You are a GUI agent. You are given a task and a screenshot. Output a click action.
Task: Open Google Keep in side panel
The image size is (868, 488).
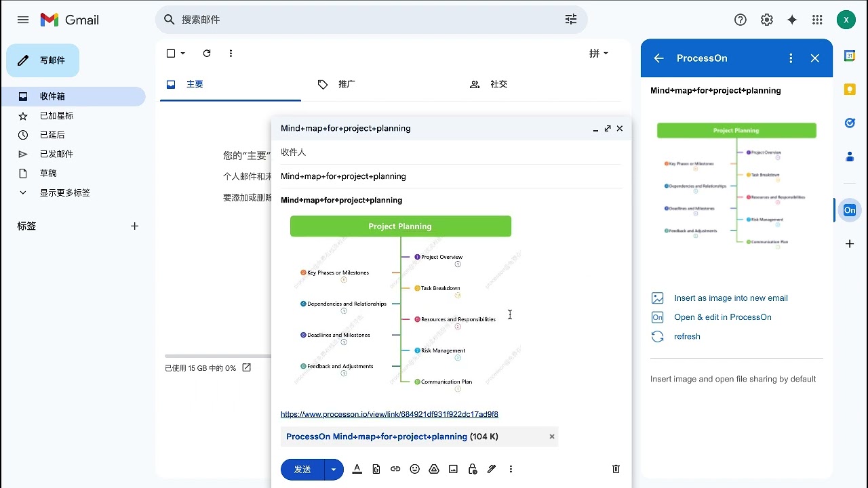tap(850, 89)
